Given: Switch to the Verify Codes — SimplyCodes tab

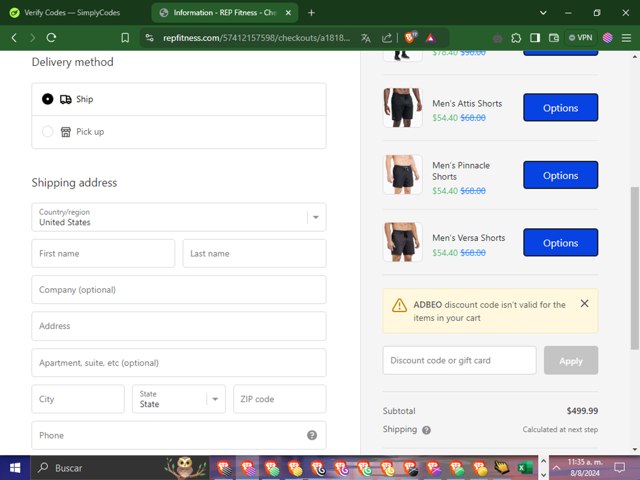Looking at the screenshot, I should tap(73, 13).
